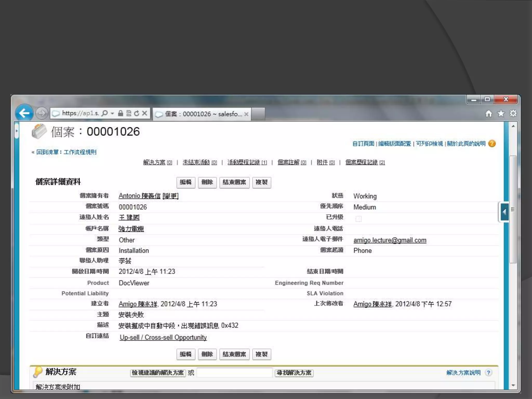Image resolution: width=532 pixels, height=399 pixels.
Task: Expand the collapsed right sidebar arrow
Action: tap(504, 212)
